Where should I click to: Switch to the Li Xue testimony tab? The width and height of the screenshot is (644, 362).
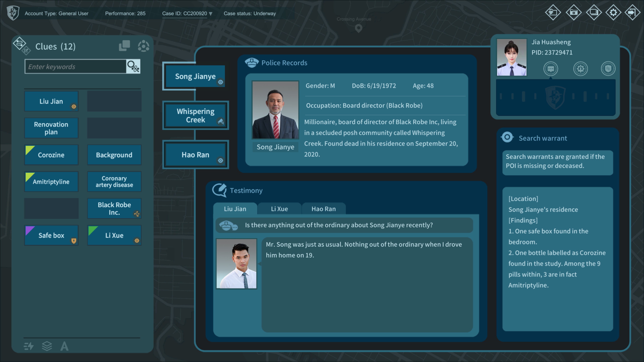(279, 209)
